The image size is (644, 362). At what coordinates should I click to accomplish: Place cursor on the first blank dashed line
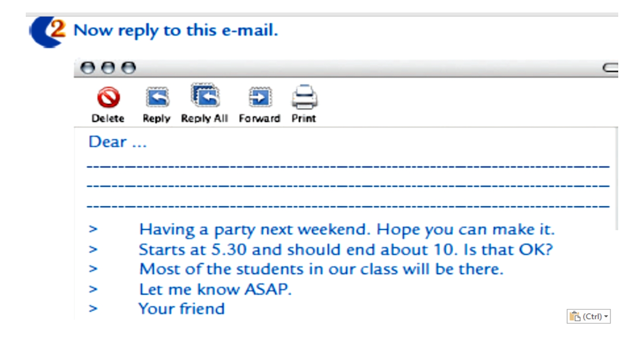tap(348, 165)
